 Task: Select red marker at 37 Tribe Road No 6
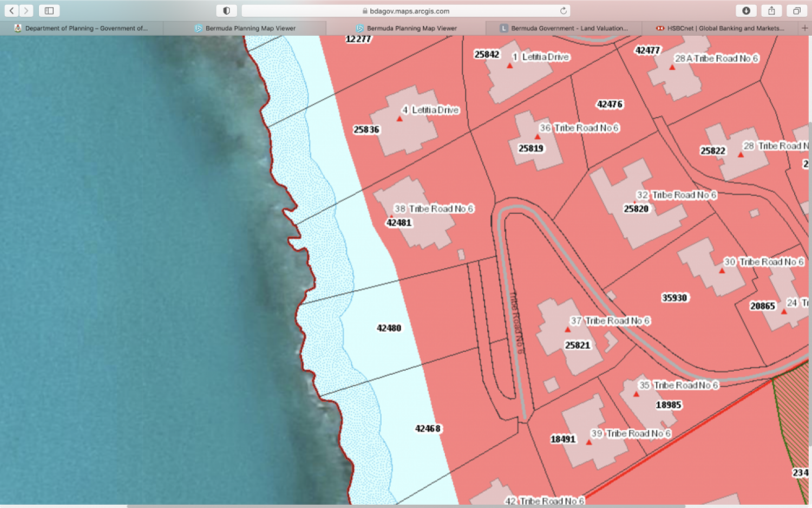(x=568, y=329)
